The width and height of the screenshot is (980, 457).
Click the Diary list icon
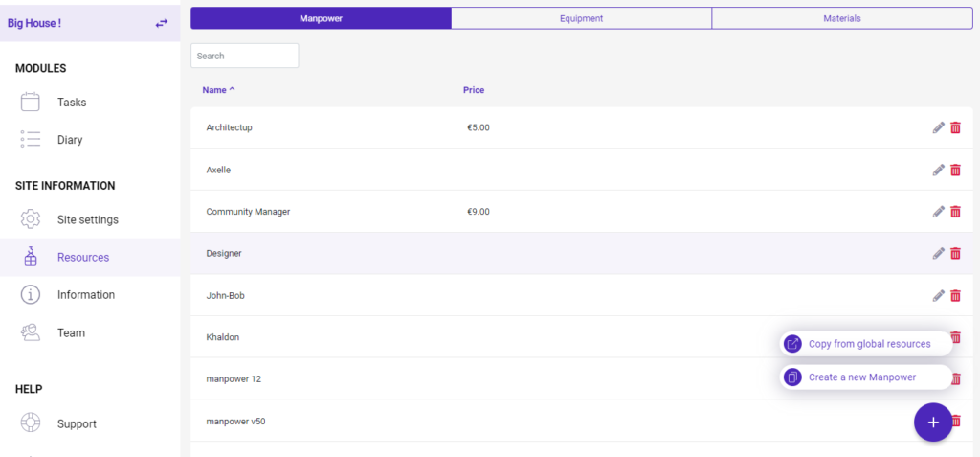(x=30, y=139)
